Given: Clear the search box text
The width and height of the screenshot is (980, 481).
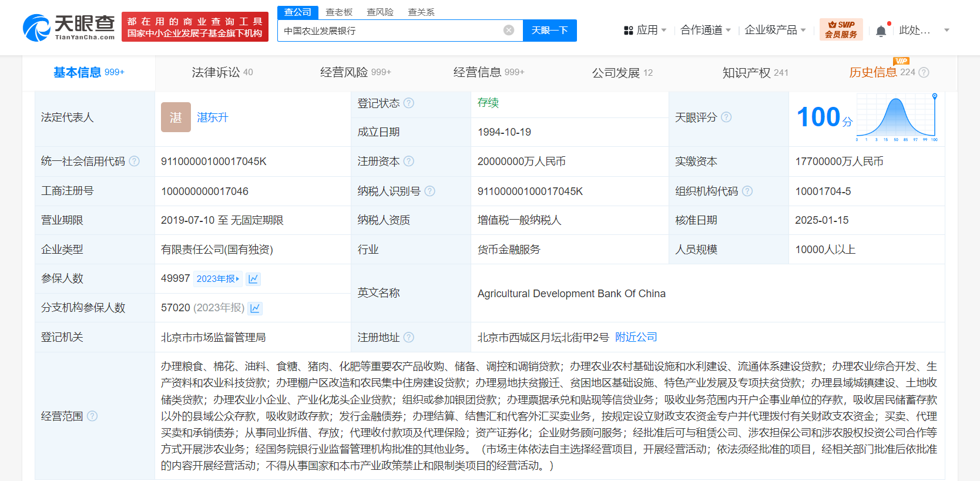Looking at the screenshot, I should [x=509, y=31].
